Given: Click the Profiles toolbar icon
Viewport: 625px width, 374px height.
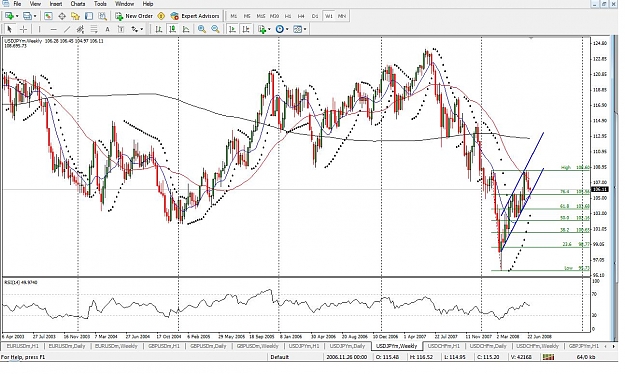Looking at the screenshot, I should point(27,16).
